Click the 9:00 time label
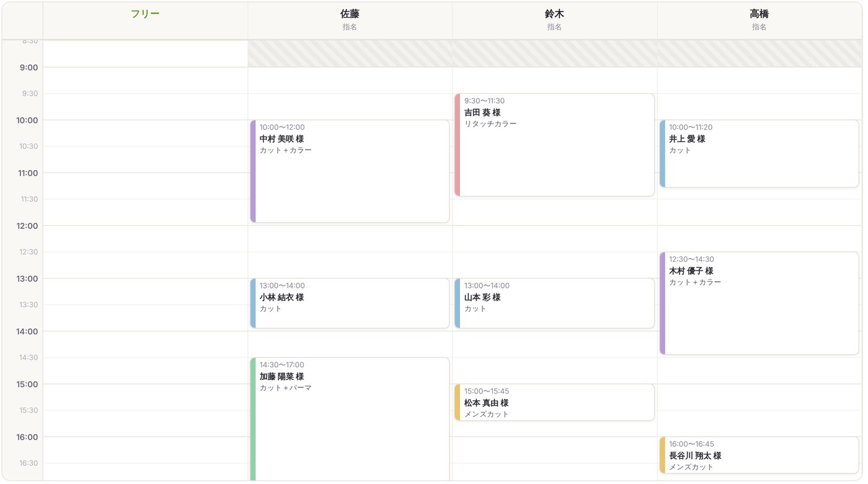 [x=29, y=68]
